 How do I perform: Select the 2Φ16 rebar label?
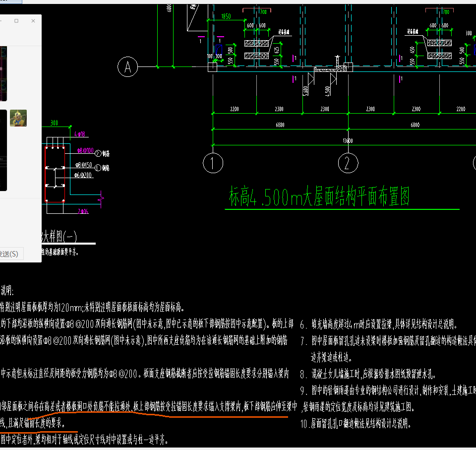pos(83,211)
